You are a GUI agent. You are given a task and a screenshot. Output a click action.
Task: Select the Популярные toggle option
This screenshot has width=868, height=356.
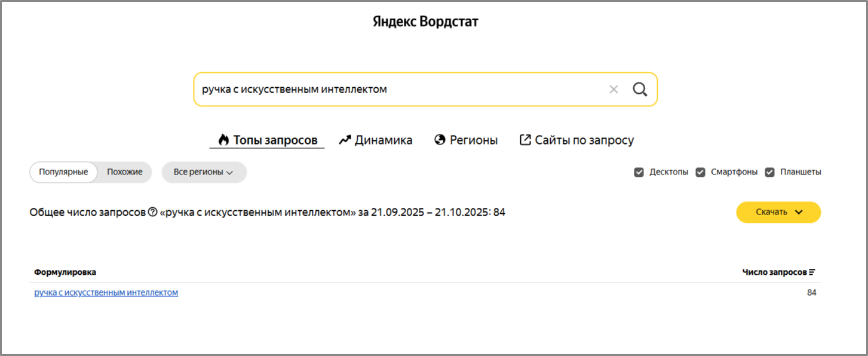(63, 172)
